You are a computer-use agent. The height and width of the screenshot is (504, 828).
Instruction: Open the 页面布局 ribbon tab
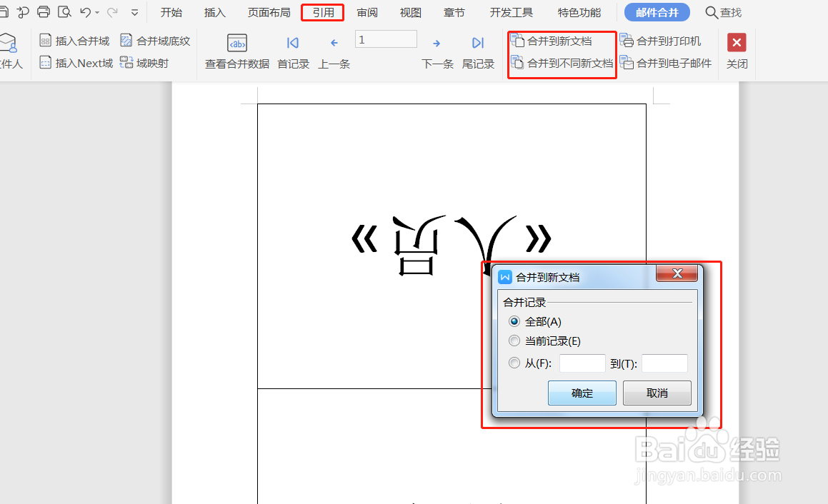pos(268,11)
